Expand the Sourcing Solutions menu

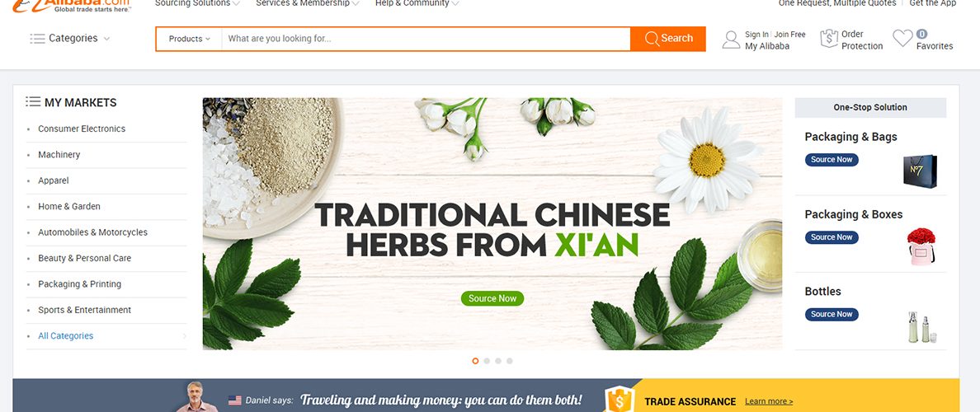click(x=197, y=3)
